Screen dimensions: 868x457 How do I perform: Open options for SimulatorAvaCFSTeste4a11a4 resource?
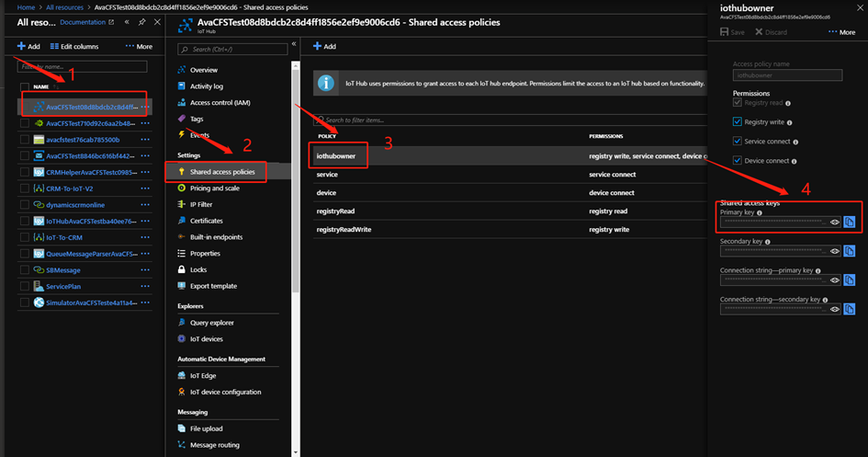pyautogui.click(x=145, y=303)
